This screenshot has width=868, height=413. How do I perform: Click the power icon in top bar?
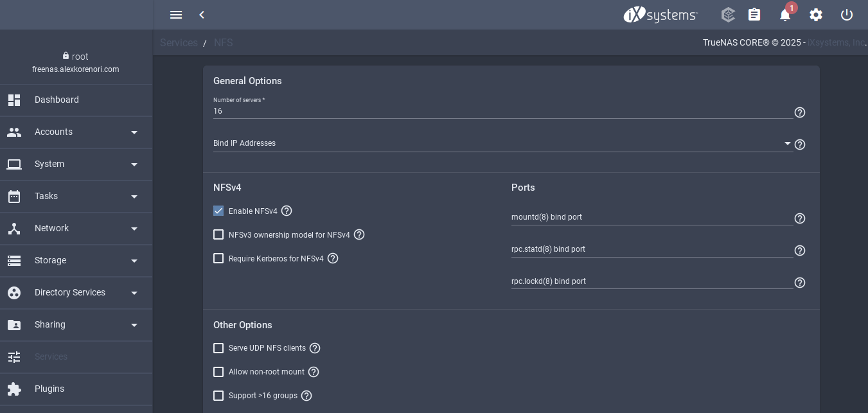click(847, 15)
